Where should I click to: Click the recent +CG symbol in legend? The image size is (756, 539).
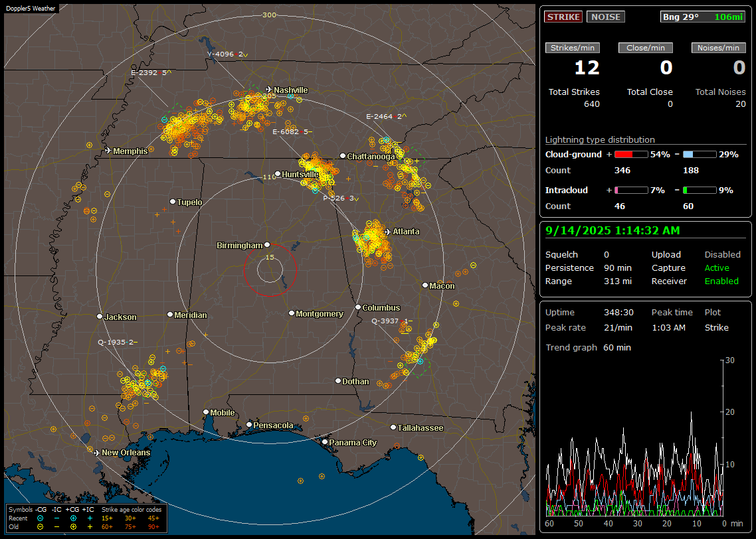(73, 518)
